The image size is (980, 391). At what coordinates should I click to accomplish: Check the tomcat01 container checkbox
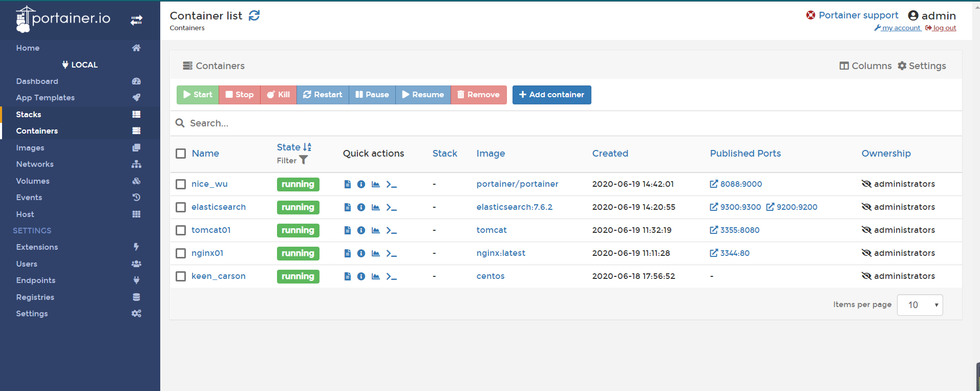(x=181, y=230)
